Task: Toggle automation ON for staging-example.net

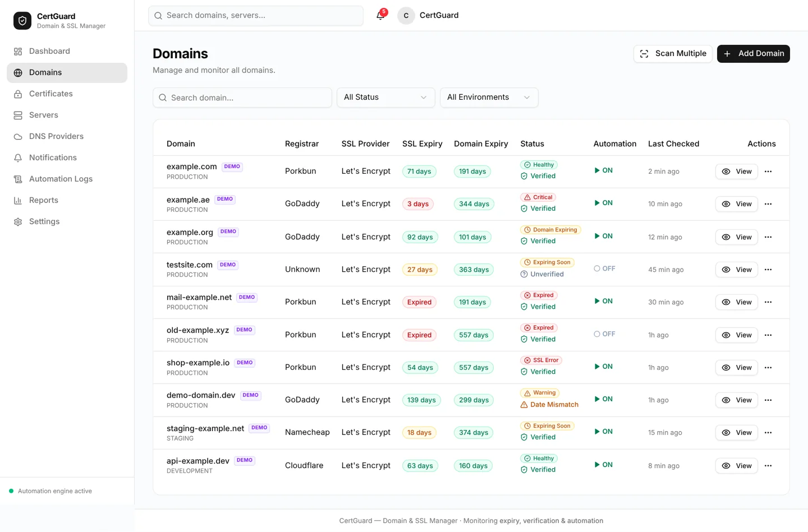Action: coord(604,432)
